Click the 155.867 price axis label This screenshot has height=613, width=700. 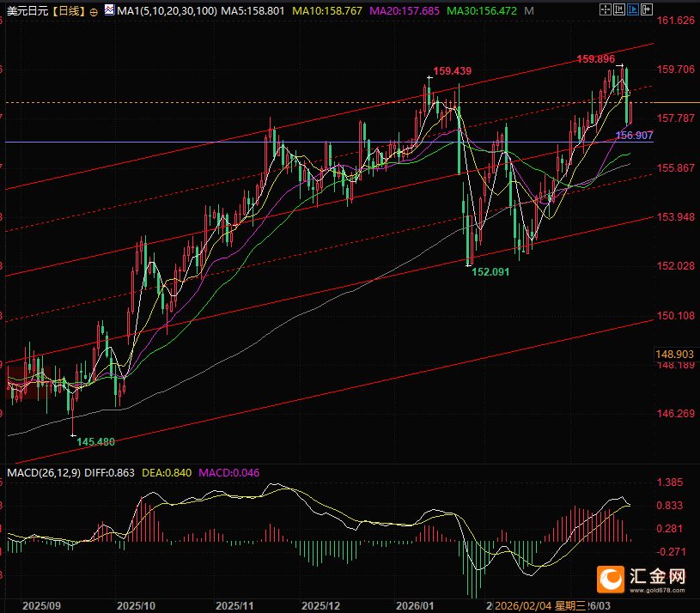[676, 167]
